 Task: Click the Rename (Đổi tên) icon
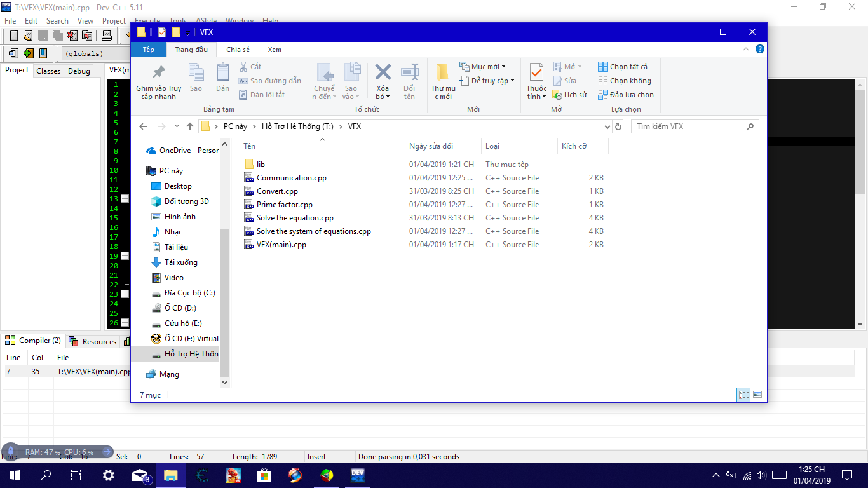coord(409,72)
